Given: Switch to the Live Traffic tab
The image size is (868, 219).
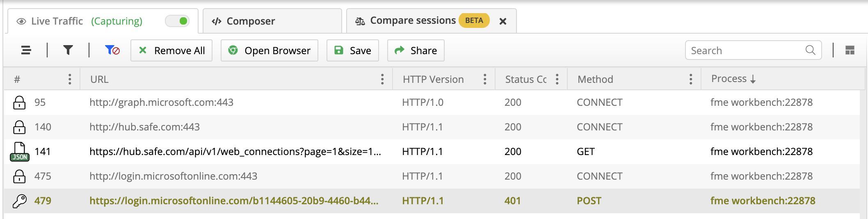Looking at the screenshot, I should click(103, 21).
